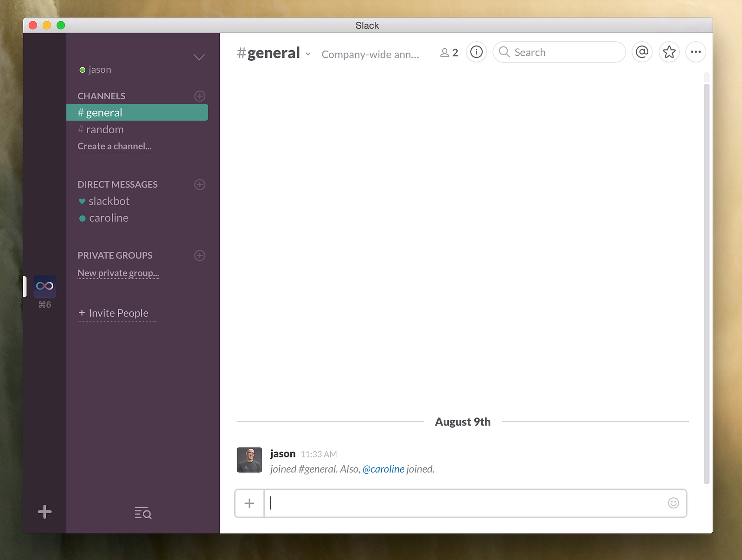Open the more options ellipsis menu

click(696, 52)
